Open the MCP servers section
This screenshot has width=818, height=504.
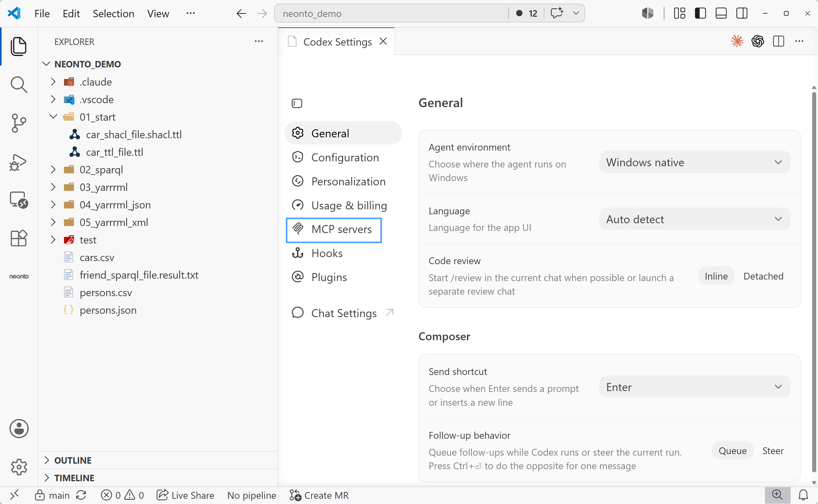point(334,230)
